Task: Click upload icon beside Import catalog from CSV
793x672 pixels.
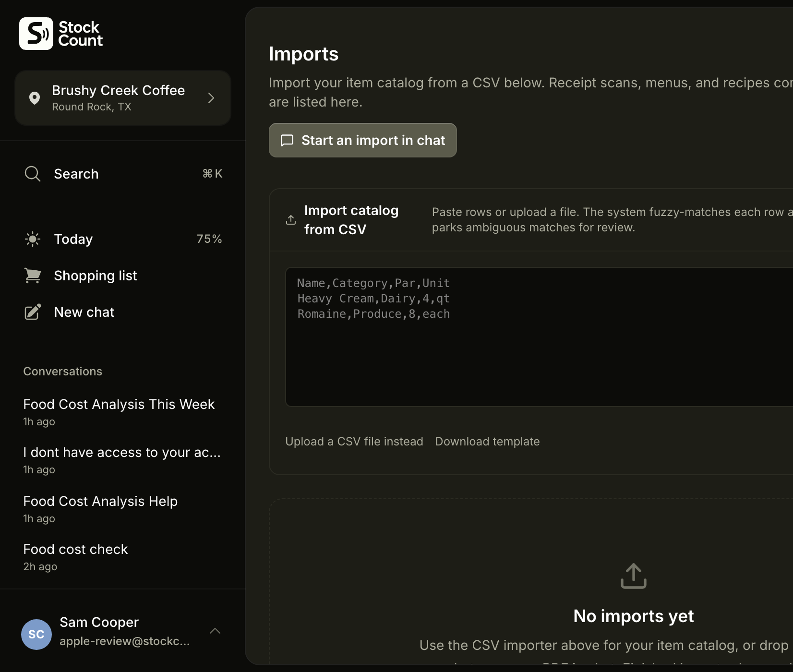Action: 291,220
